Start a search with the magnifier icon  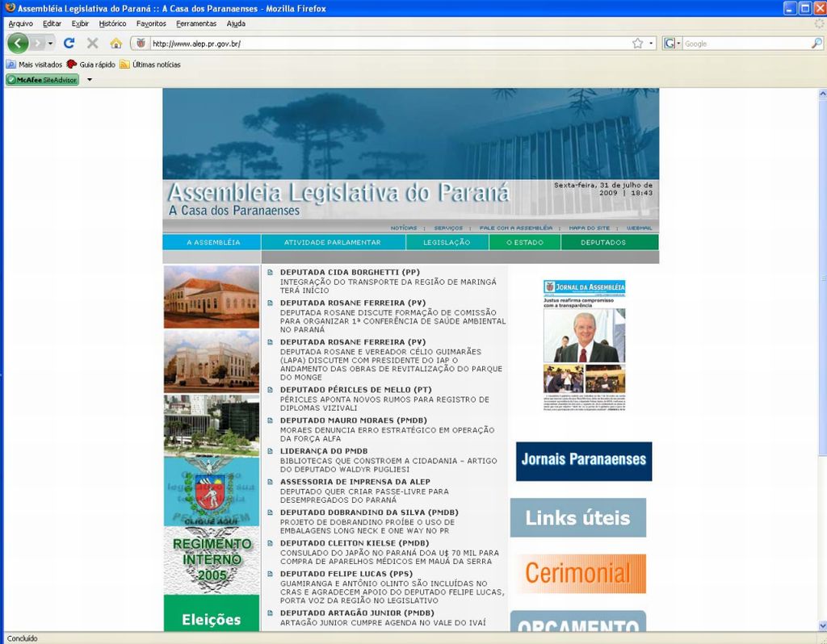click(x=817, y=43)
